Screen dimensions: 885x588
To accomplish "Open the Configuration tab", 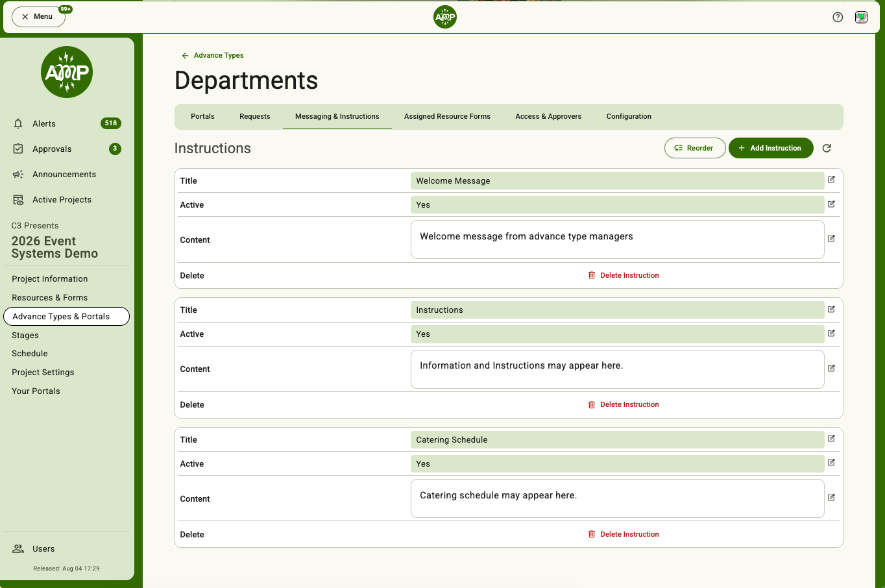I will pos(629,116).
